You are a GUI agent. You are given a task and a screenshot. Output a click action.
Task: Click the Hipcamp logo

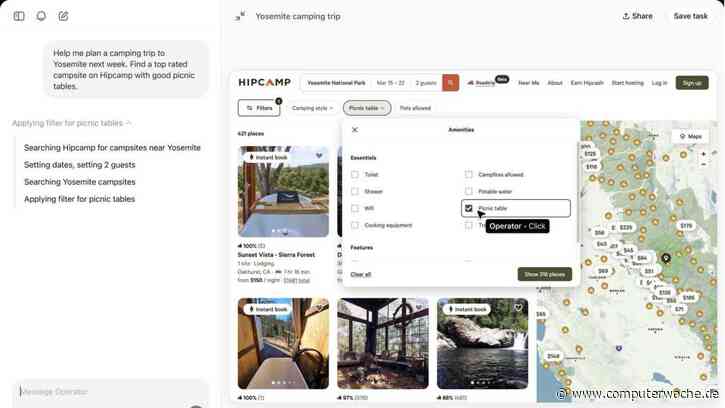tap(263, 83)
